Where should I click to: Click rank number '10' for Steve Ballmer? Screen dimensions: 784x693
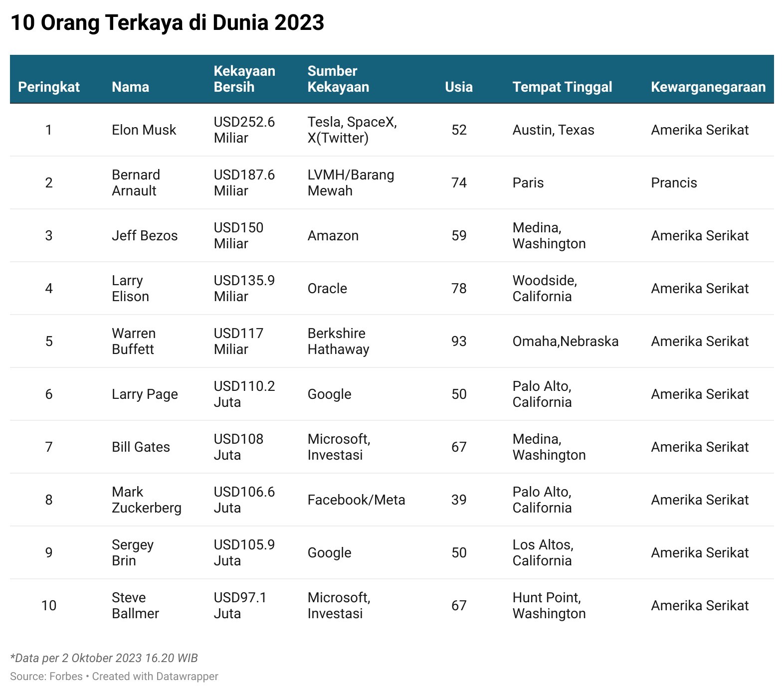[x=49, y=606]
